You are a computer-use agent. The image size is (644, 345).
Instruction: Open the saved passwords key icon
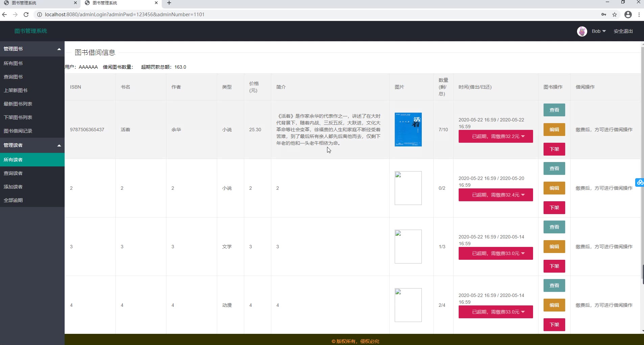tap(604, 15)
